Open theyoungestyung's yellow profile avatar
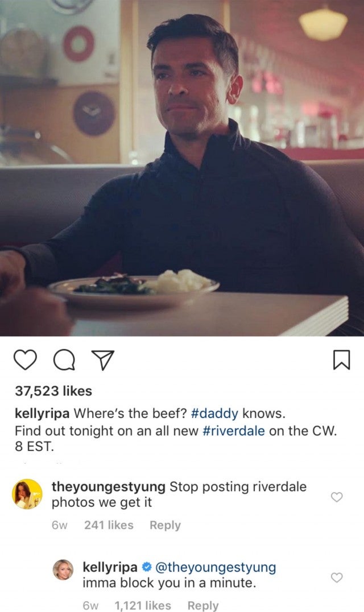This screenshot has height=612, width=364. click(x=27, y=494)
